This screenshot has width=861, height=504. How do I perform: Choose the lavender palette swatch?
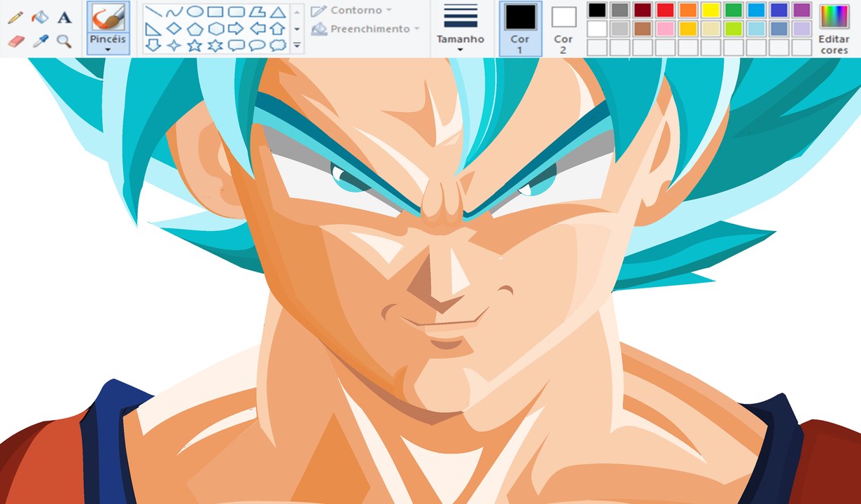801,29
